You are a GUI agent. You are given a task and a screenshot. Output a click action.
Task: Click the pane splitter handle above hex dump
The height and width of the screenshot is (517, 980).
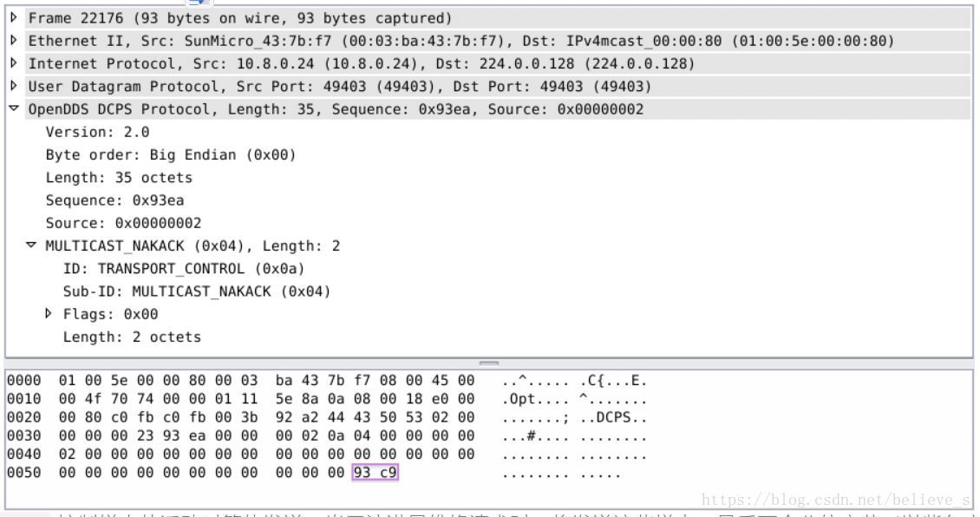[489, 363]
